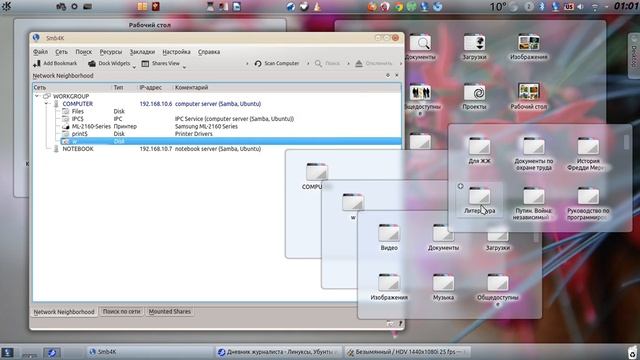Open the w folder in popup

[x=353, y=207]
